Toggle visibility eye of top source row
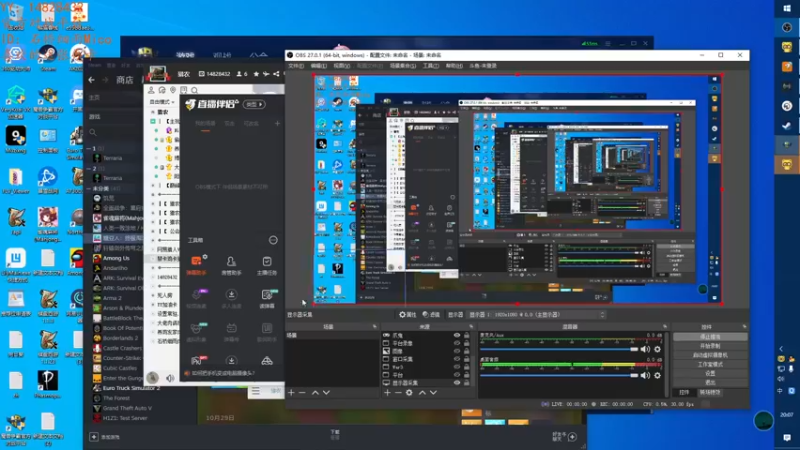The width and height of the screenshot is (800, 450). 457,335
